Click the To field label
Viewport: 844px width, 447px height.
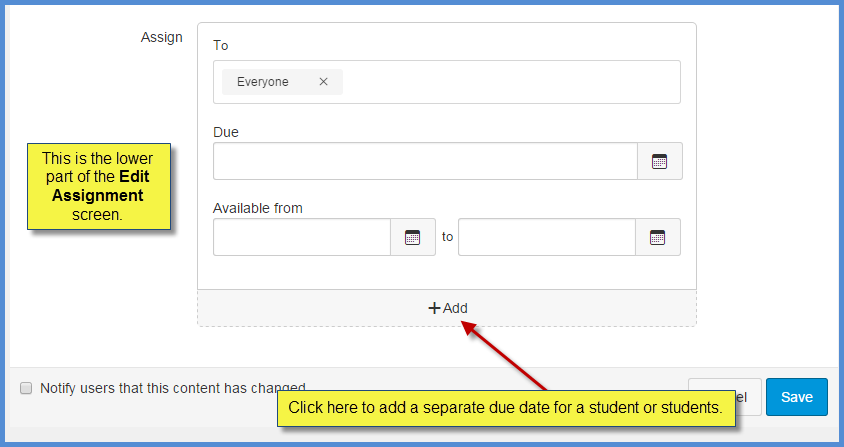222,45
